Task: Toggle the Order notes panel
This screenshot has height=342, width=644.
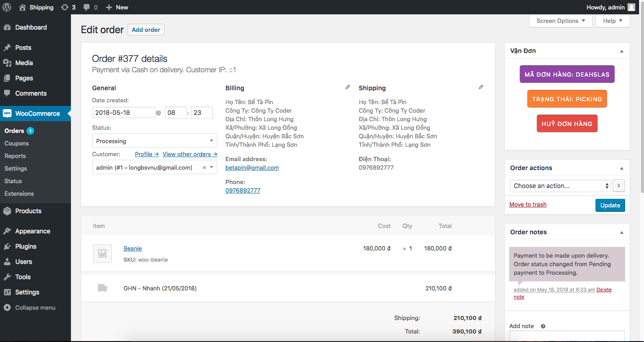Action: 622,232
